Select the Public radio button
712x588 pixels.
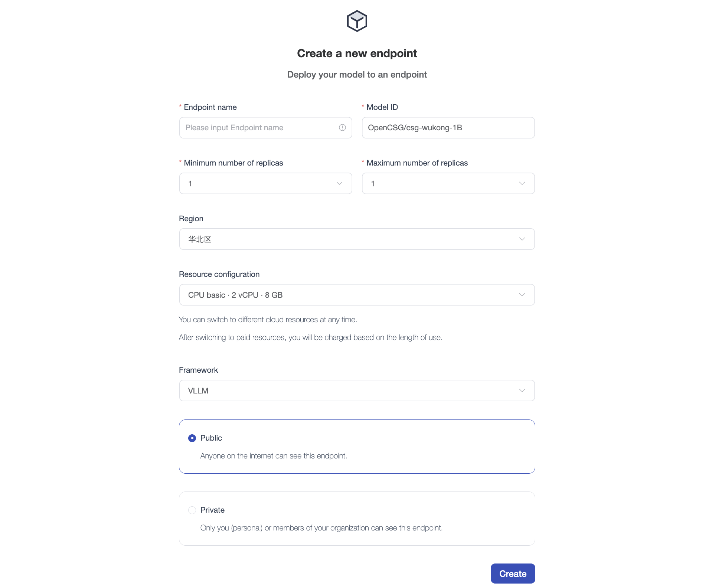[192, 438]
